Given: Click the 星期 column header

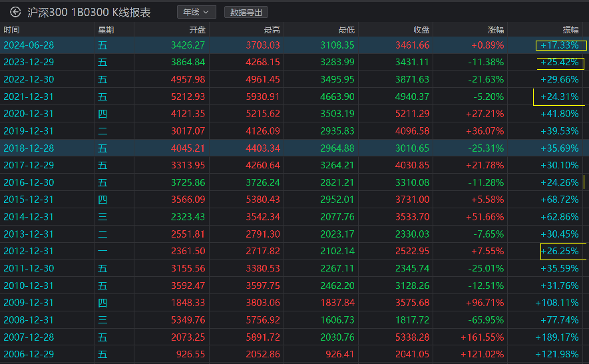Looking at the screenshot, I should (x=106, y=30).
